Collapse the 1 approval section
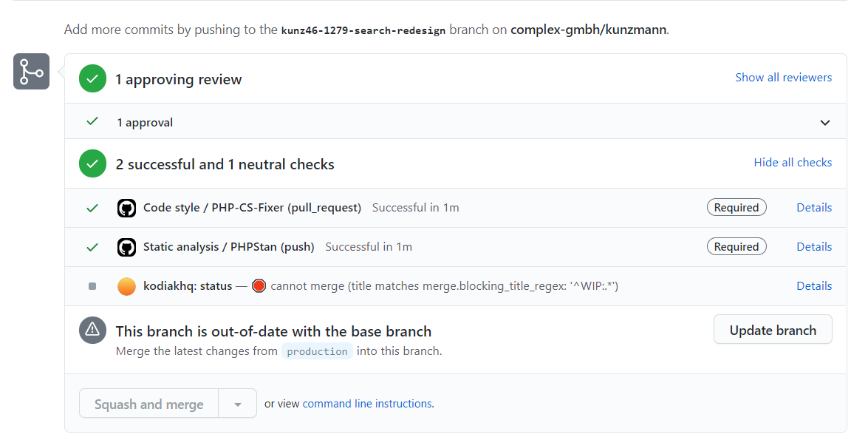868x440 pixels. (x=825, y=122)
